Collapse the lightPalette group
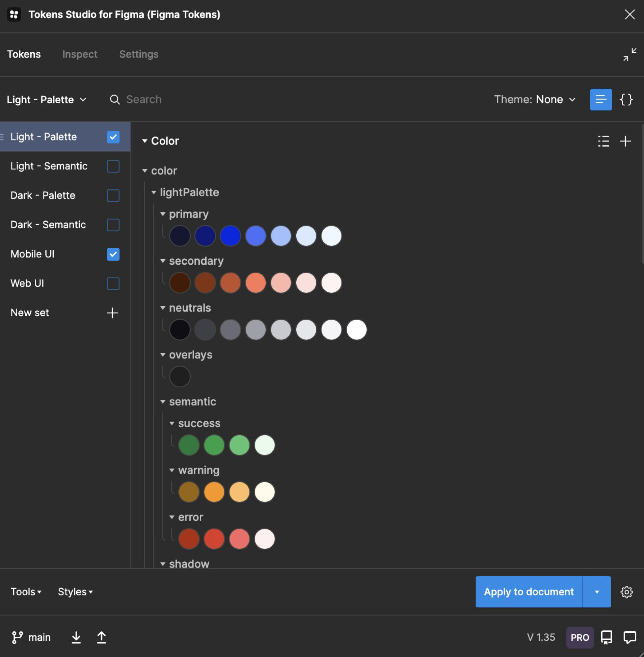 154,192
